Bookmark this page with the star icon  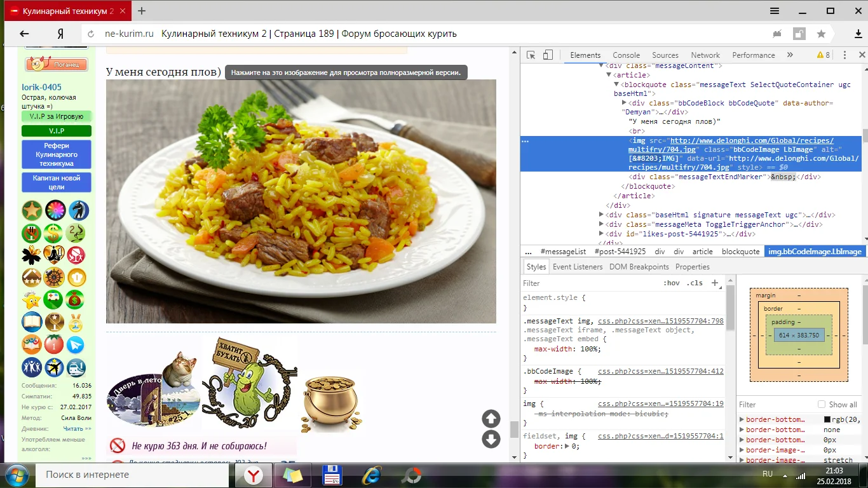(x=821, y=34)
